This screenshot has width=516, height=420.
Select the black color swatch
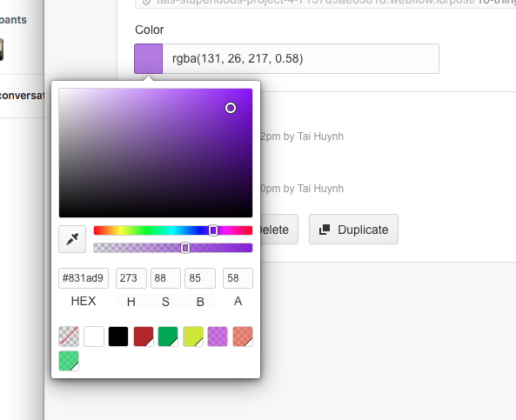[118, 337]
